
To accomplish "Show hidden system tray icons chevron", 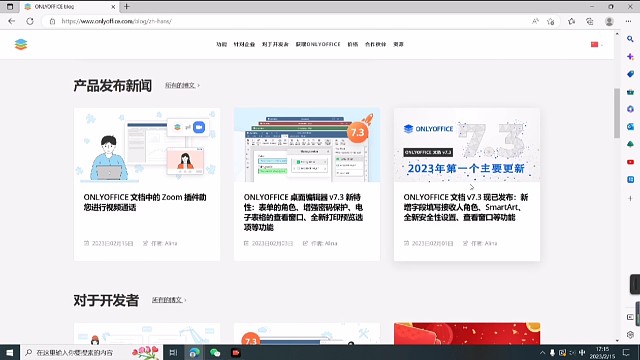I will 542,353.
